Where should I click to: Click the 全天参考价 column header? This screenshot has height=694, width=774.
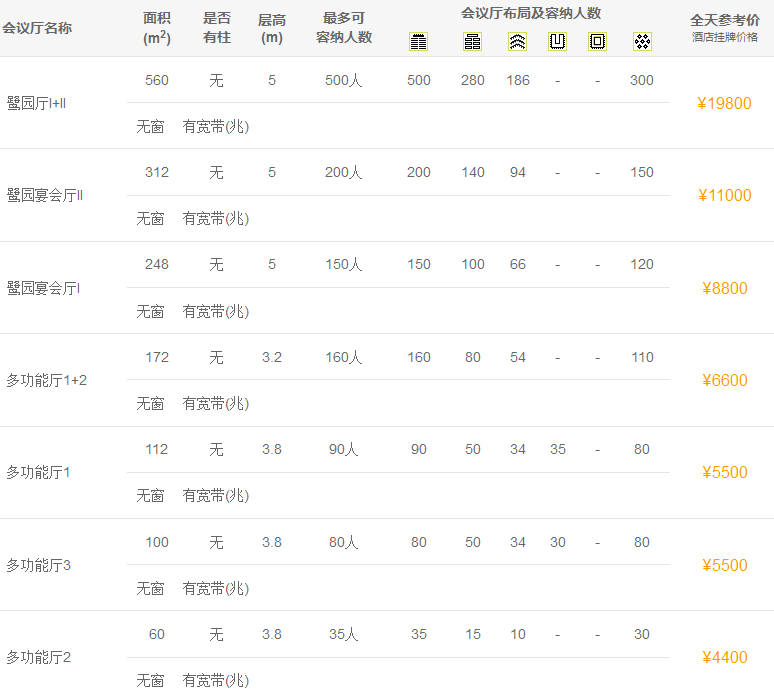pyautogui.click(x=725, y=20)
